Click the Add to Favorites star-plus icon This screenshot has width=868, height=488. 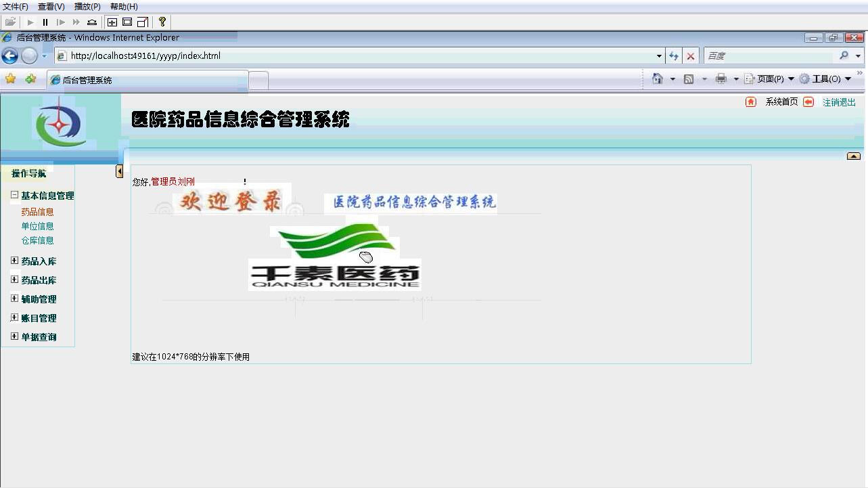(30, 79)
